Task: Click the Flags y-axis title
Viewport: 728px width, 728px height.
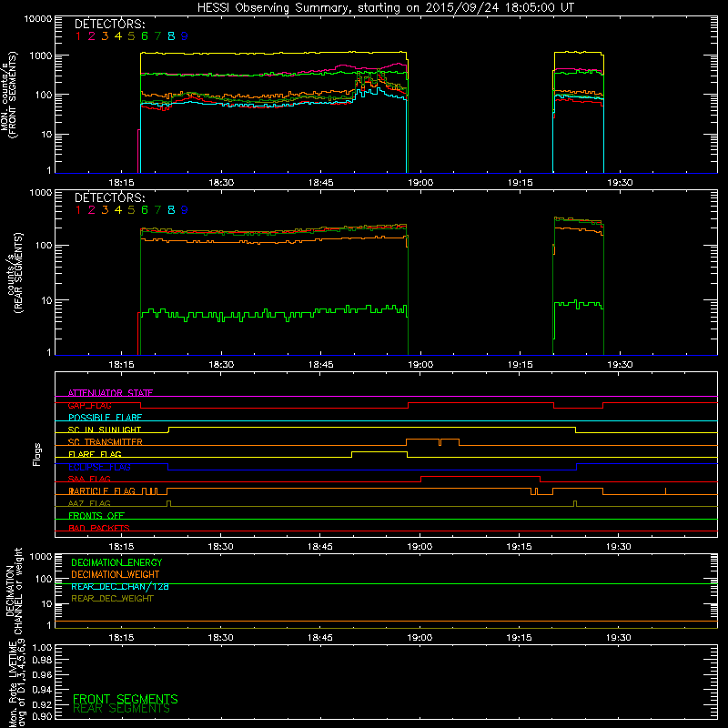Action: (37, 454)
